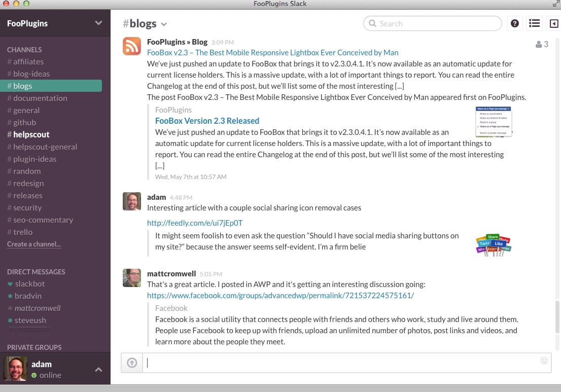The image size is (561, 392).
Task: Click the message input field
Action: (340, 363)
